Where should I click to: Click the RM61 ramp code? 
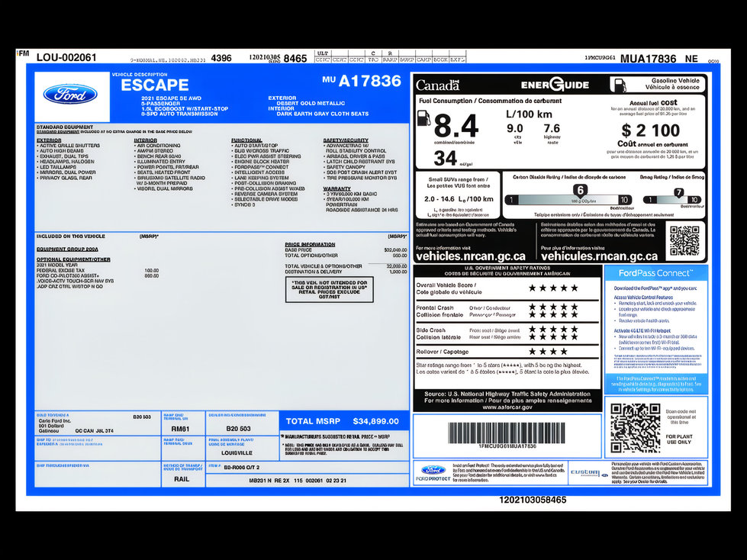pos(181,429)
